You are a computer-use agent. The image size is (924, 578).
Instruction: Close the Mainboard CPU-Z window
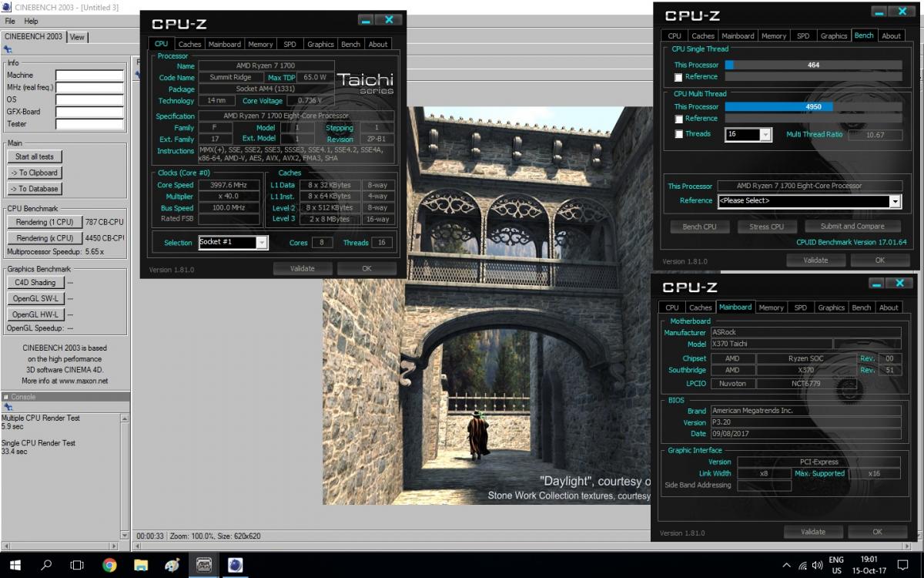(899, 284)
